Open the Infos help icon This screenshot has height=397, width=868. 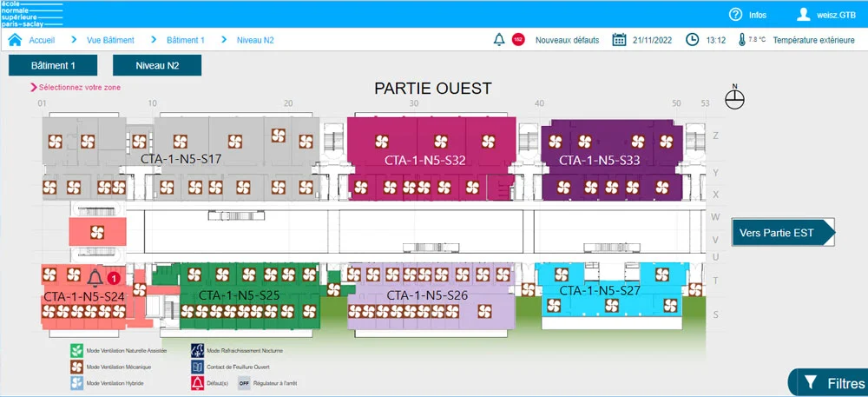[x=735, y=14]
